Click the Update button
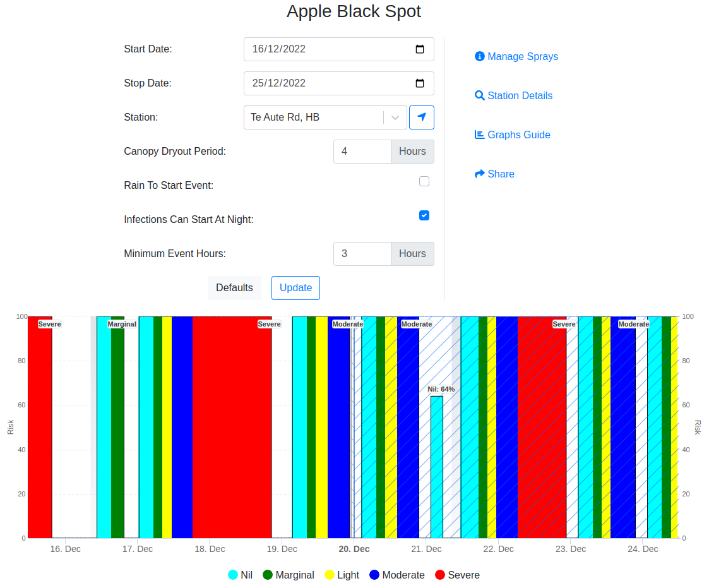This screenshot has height=588, width=709. pyautogui.click(x=295, y=287)
